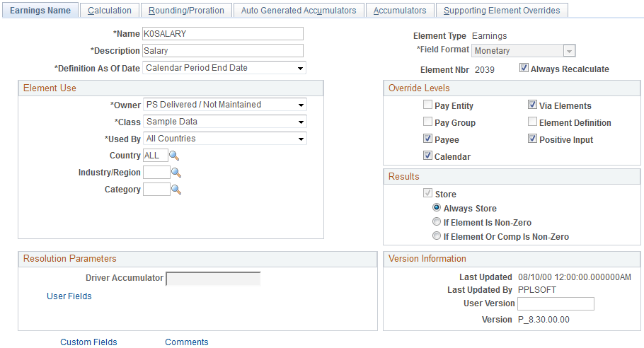Expand the Owner dropdown

pos(224,105)
